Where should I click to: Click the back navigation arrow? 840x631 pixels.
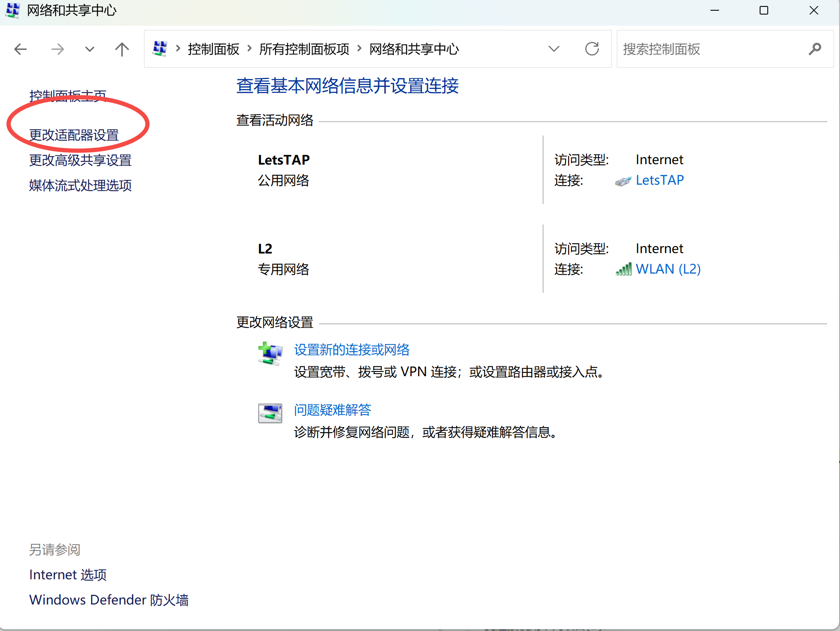21,49
